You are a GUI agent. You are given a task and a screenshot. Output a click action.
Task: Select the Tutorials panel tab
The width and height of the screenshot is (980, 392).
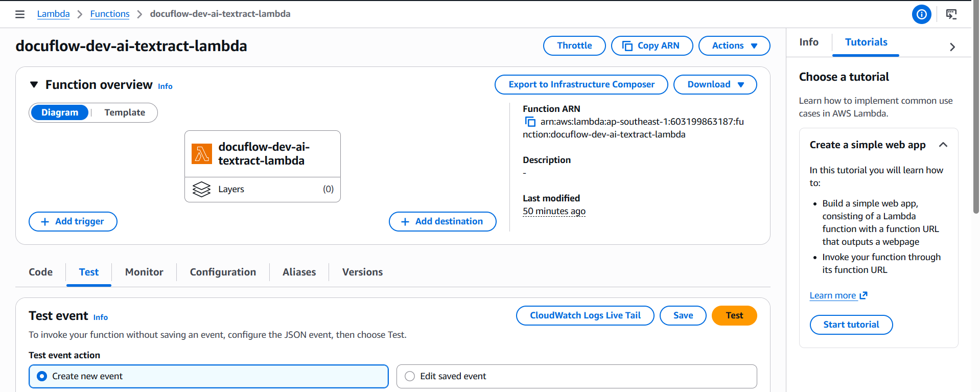pyautogui.click(x=866, y=42)
